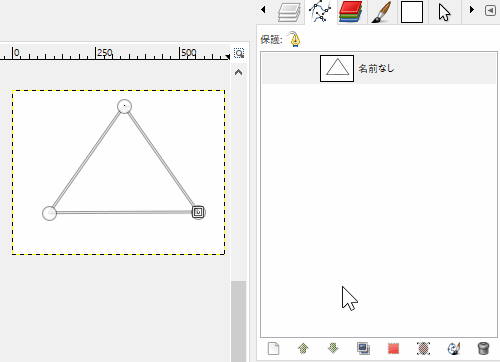Convert path to selection with red square icon
500x362 pixels.
pos(393,349)
